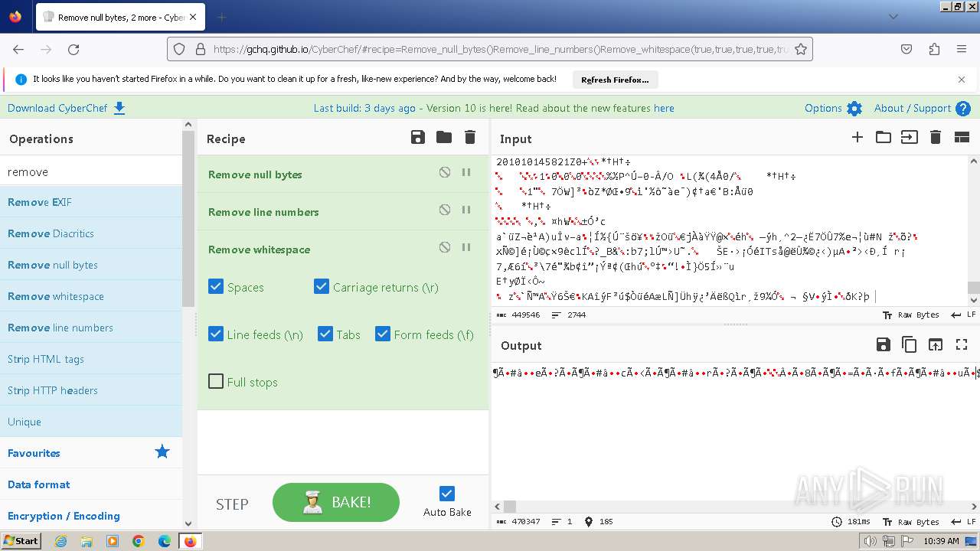Select the Remove EXIF operation

click(x=91, y=202)
